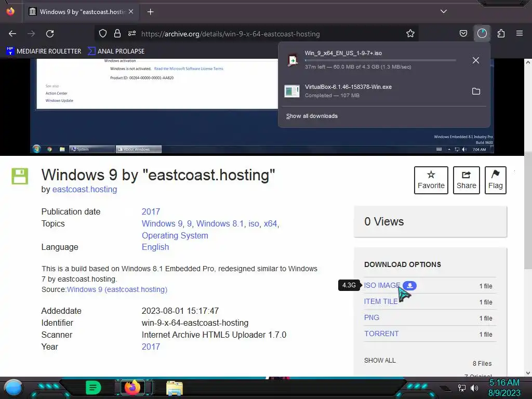The image size is (532, 399).
Task: Click the Year 2017 link
Action: [151, 347]
